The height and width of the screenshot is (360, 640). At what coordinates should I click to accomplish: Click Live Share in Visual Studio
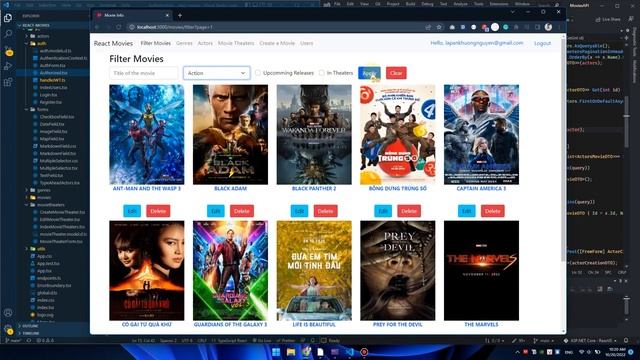(608, 19)
